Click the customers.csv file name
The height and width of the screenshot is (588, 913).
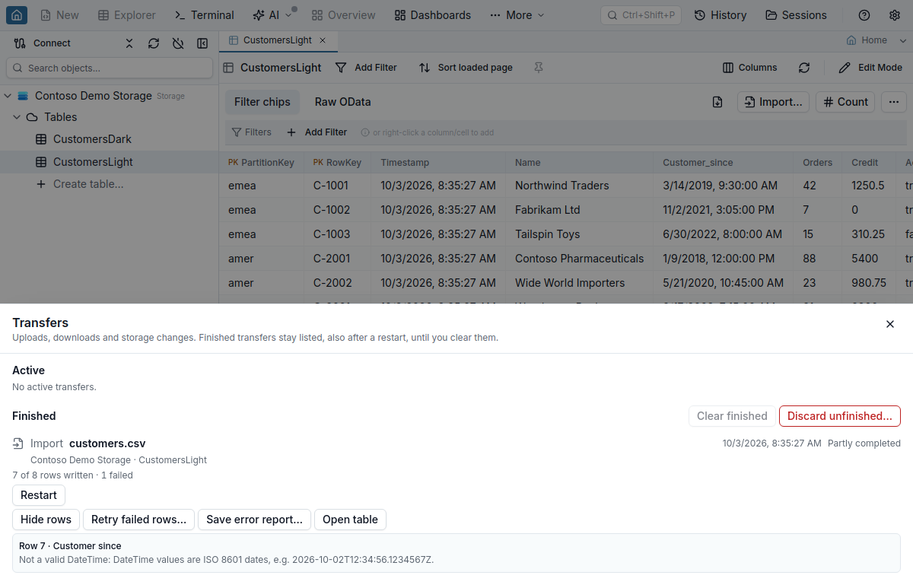pos(107,443)
